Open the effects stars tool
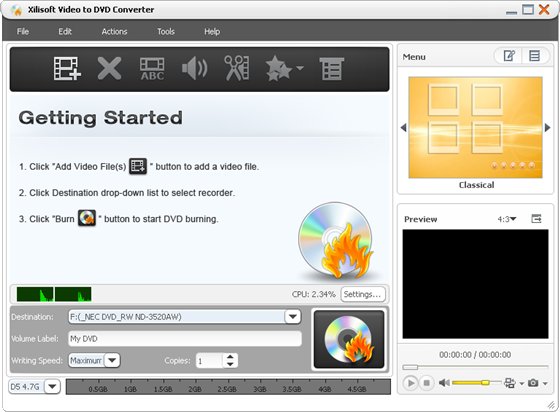Screen dimensions: 560x412 point(284,68)
